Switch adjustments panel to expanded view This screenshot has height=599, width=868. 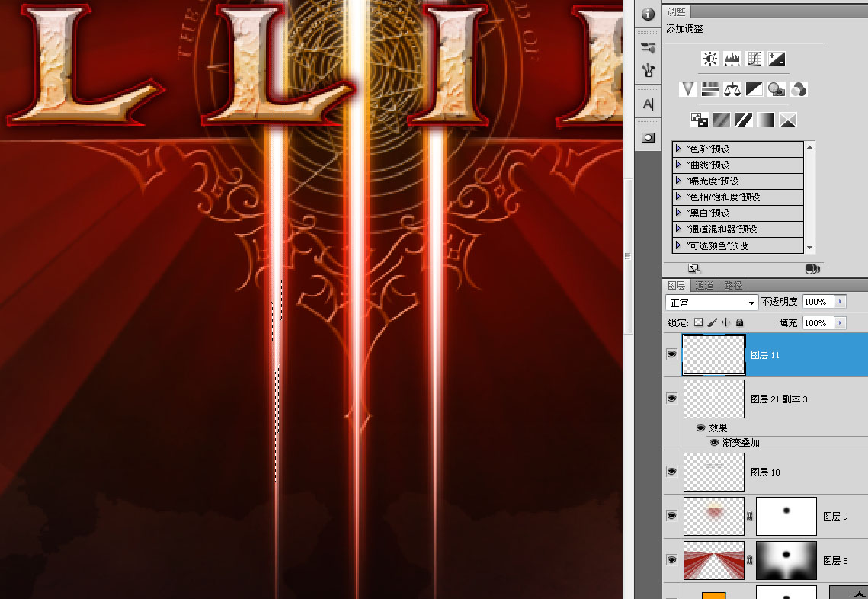[694, 269]
